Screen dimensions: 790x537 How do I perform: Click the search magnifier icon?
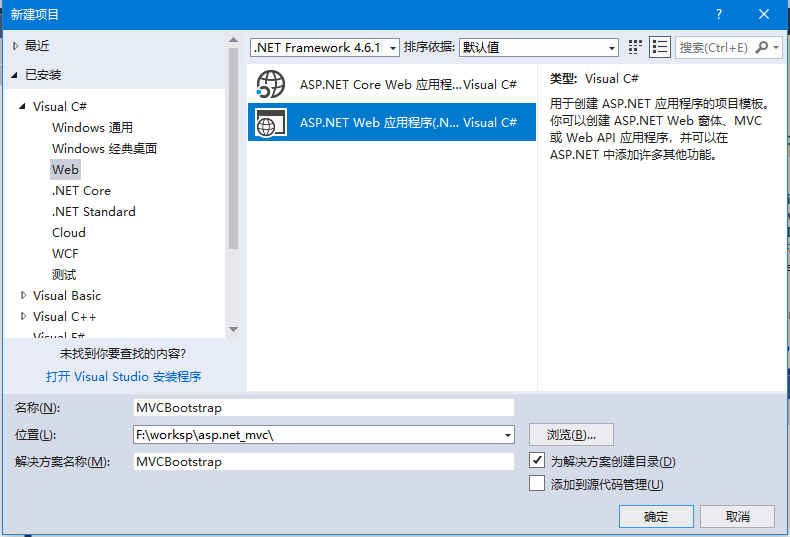point(763,47)
